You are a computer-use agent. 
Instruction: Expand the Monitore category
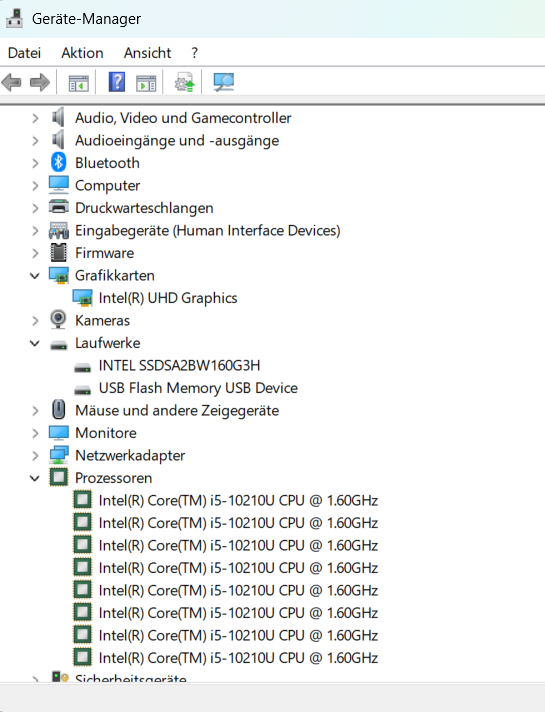click(x=35, y=433)
